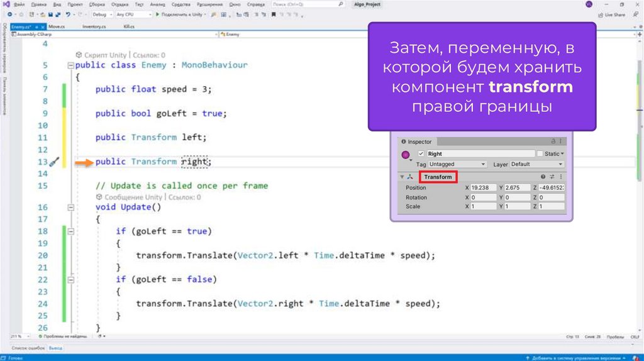
Task: Click the Transform component three-dot menu
Action: point(560,177)
